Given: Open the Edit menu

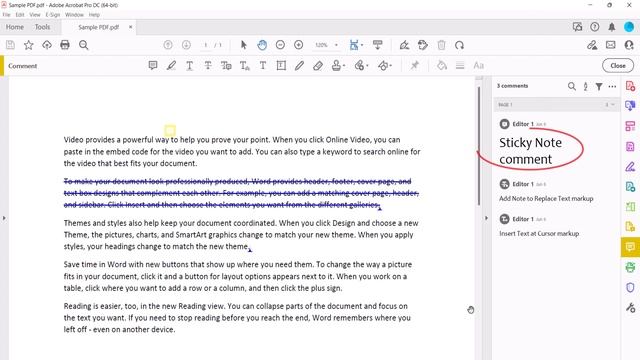Looking at the screenshot, I should (20, 15).
